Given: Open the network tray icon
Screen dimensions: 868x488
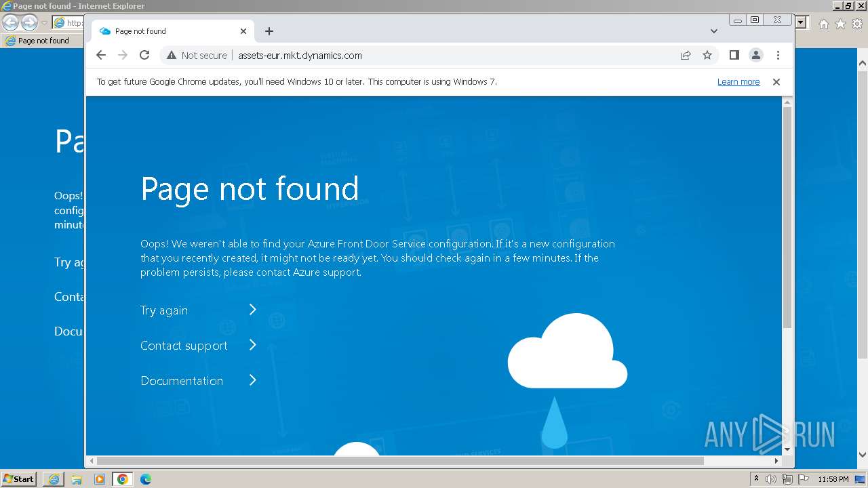Looking at the screenshot, I should click(787, 479).
